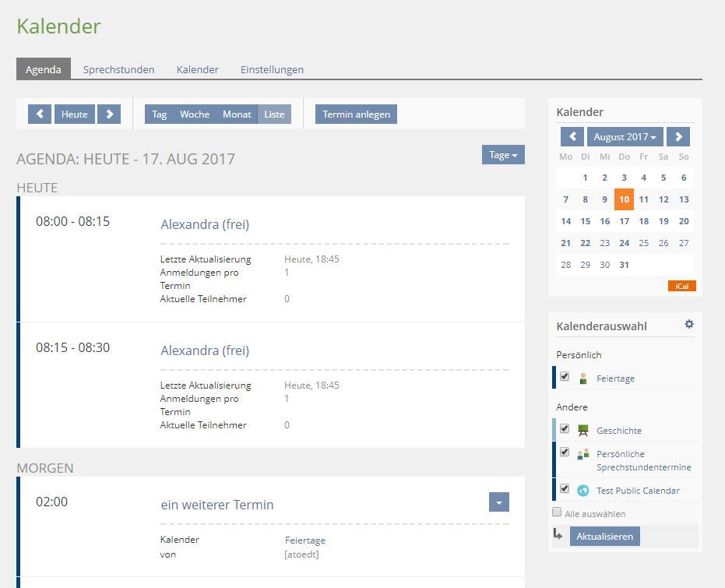Image resolution: width=725 pixels, height=588 pixels.
Task: Download calendar via iCal badge
Action: [x=682, y=286]
